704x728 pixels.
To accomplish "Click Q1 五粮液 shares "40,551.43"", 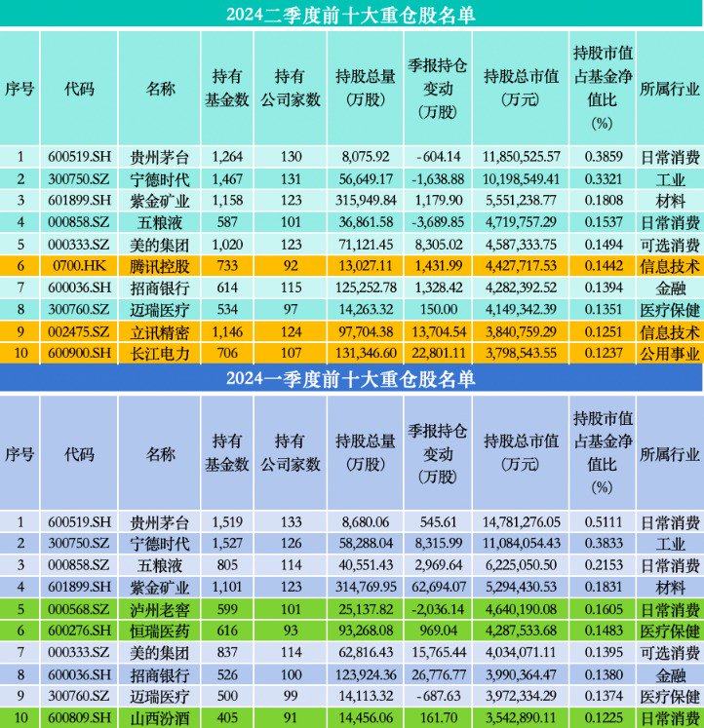I will tap(366, 565).
